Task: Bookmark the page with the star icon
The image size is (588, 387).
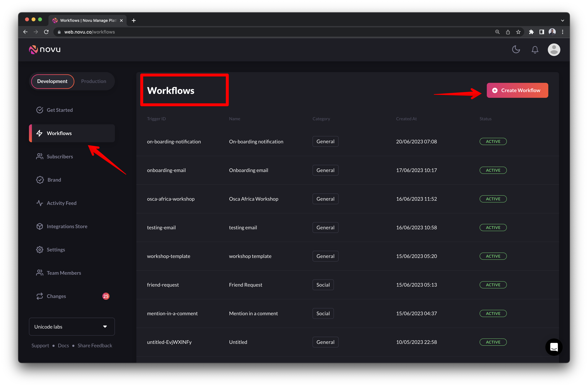Action: [518, 32]
